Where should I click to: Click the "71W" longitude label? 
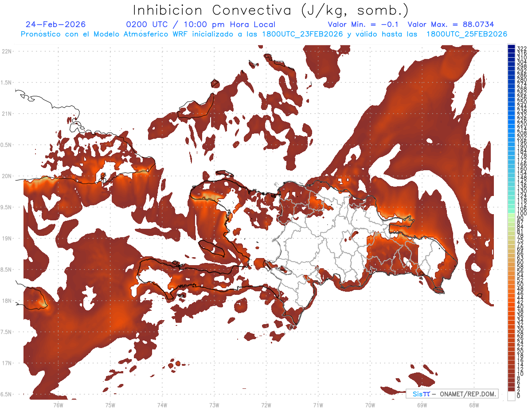[318, 405]
